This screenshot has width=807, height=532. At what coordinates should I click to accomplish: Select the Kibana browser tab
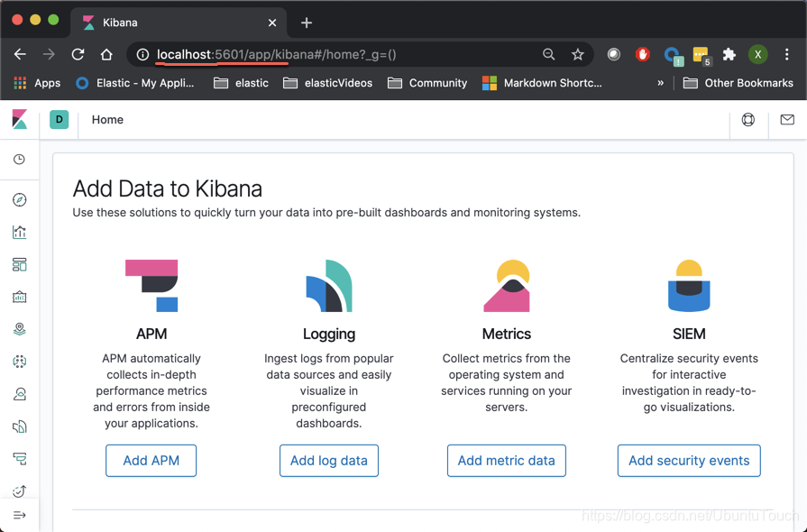178,23
